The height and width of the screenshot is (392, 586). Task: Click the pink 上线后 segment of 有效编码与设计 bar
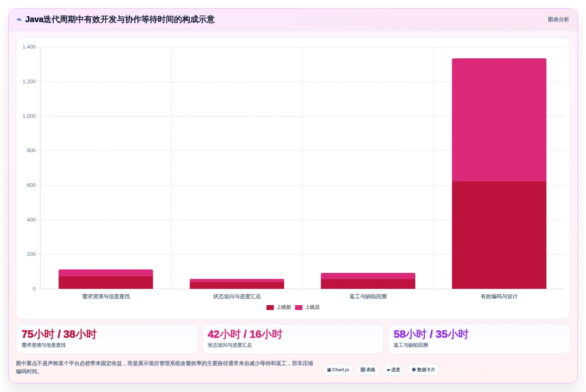(499, 120)
